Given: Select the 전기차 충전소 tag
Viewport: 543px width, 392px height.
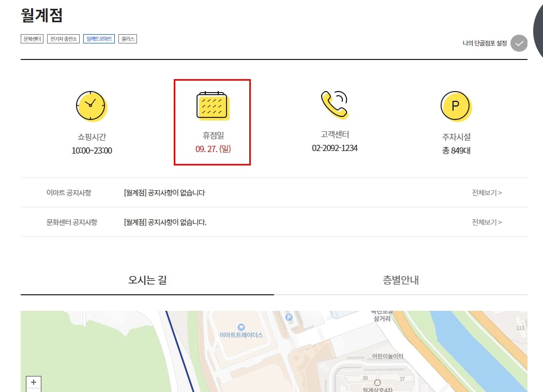Looking at the screenshot, I should coord(64,39).
